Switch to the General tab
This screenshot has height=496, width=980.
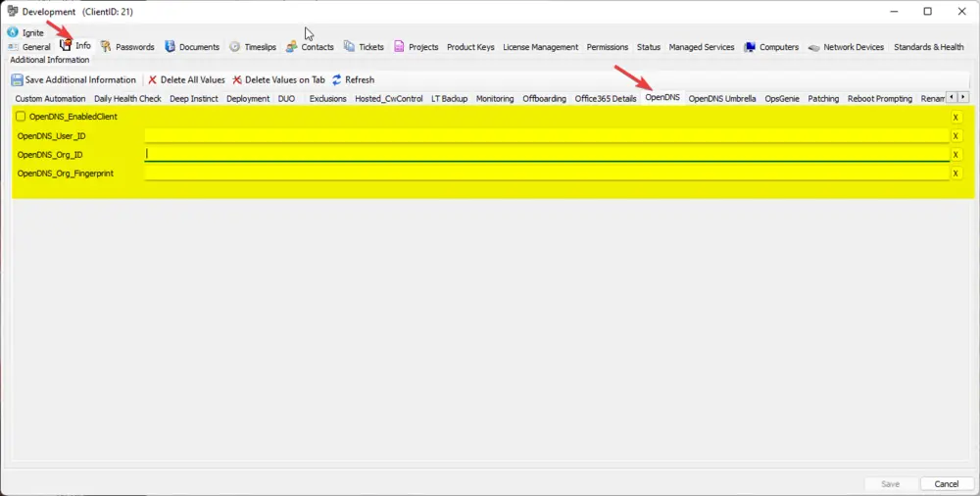(x=29, y=47)
